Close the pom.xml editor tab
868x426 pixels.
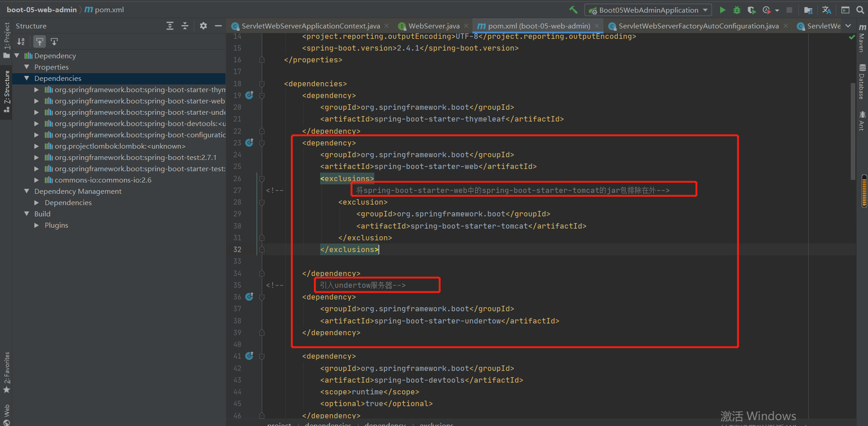(597, 26)
